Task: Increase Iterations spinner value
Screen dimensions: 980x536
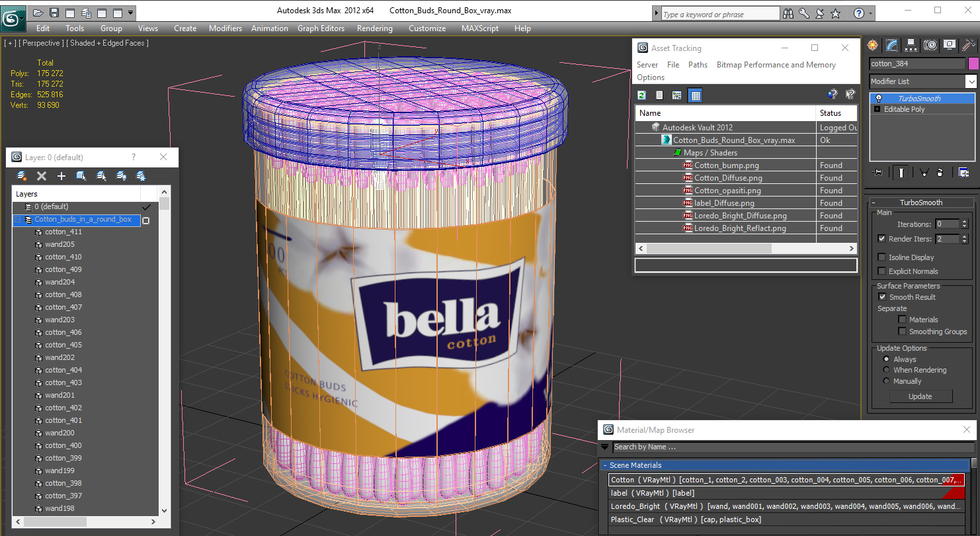Action: (x=964, y=222)
